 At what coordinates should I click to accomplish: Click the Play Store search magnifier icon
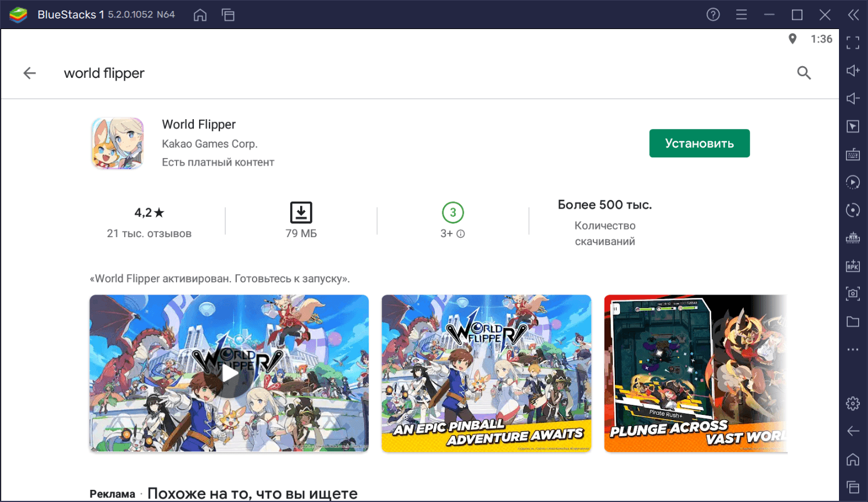(804, 73)
